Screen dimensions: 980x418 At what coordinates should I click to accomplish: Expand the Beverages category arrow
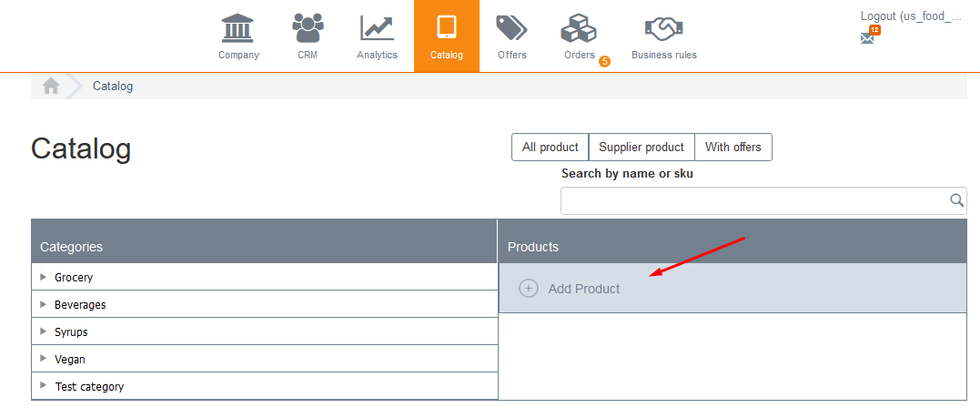44,304
